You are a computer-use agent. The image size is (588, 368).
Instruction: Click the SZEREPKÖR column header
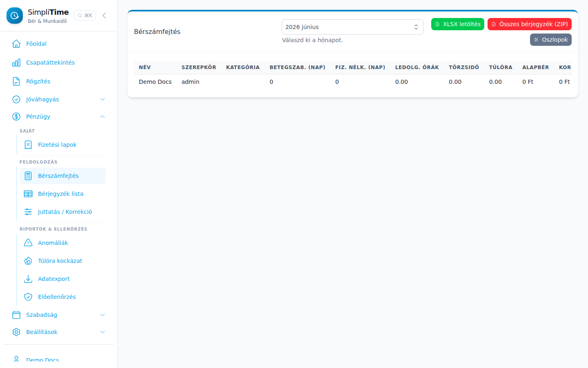click(x=199, y=67)
